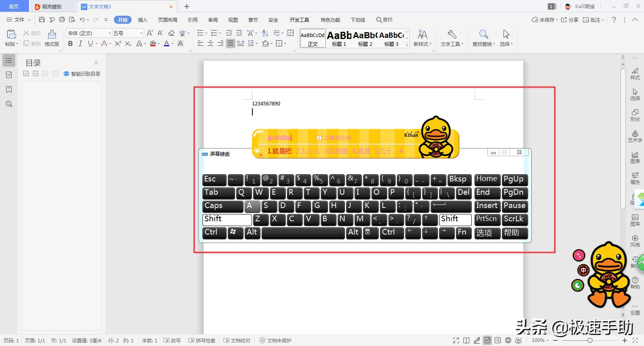Apply center text alignment
Image resolution: width=644 pixels, height=346 pixels.
point(210,43)
